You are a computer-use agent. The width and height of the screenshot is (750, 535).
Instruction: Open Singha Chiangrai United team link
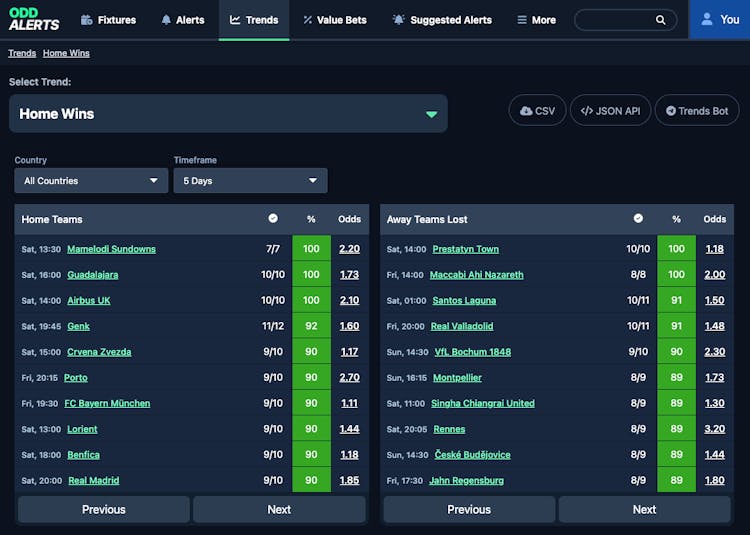point(483,404)
